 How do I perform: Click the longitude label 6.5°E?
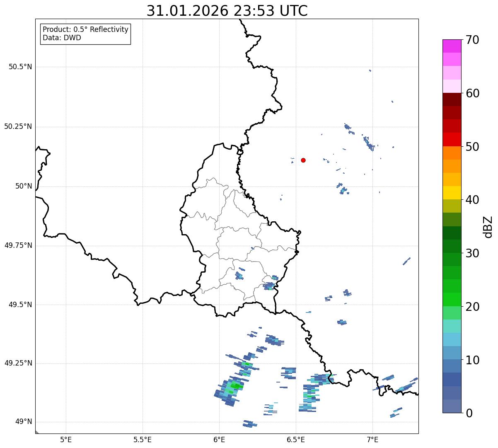pos(296,439)
